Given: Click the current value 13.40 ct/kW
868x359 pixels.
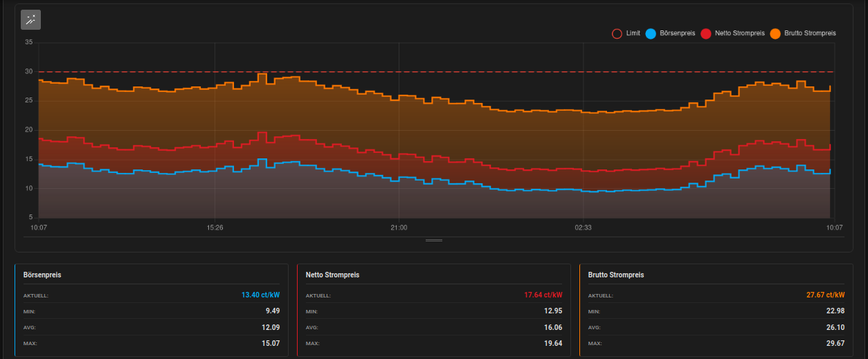Looking at the screenshot, I should click(260, 295).
